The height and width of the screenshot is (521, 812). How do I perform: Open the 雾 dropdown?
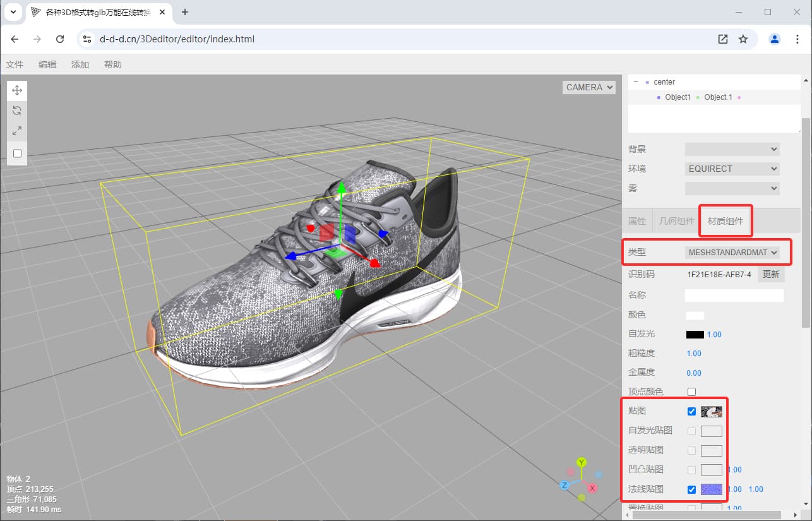click(732, 188)
